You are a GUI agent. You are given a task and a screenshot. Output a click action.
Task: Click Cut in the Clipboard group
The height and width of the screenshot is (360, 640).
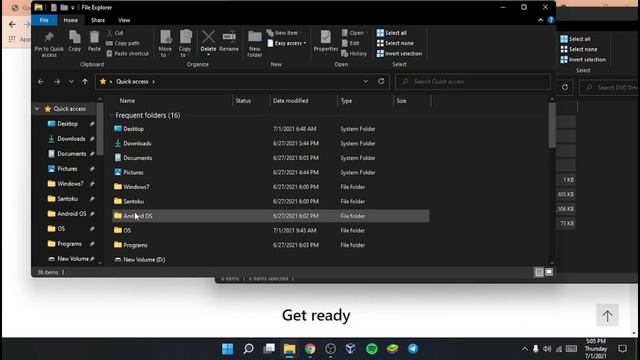point(115,33)
